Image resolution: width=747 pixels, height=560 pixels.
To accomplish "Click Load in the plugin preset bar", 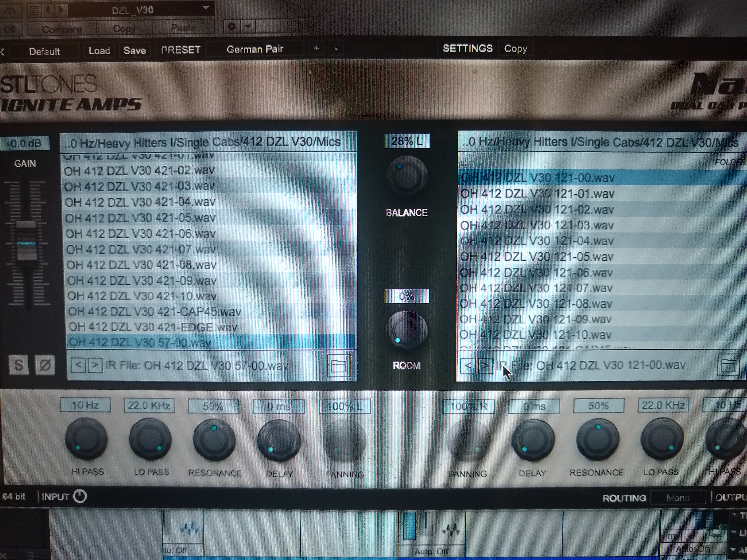I will (99, 51).
